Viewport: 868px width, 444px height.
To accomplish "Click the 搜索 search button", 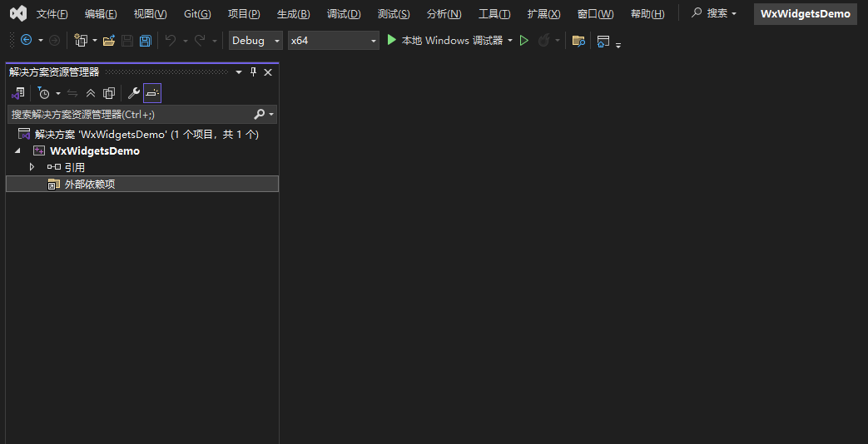I will [714, 13].
